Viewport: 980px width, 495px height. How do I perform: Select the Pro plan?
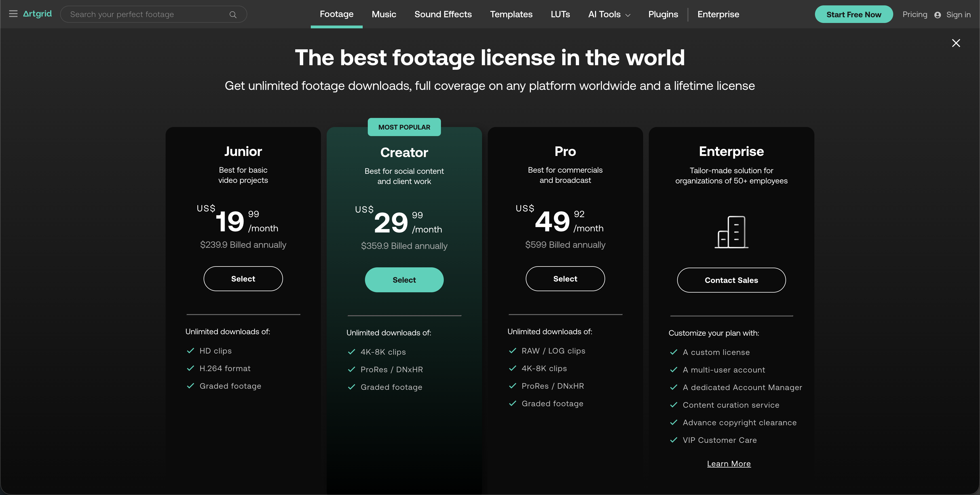tap(565, 278)
